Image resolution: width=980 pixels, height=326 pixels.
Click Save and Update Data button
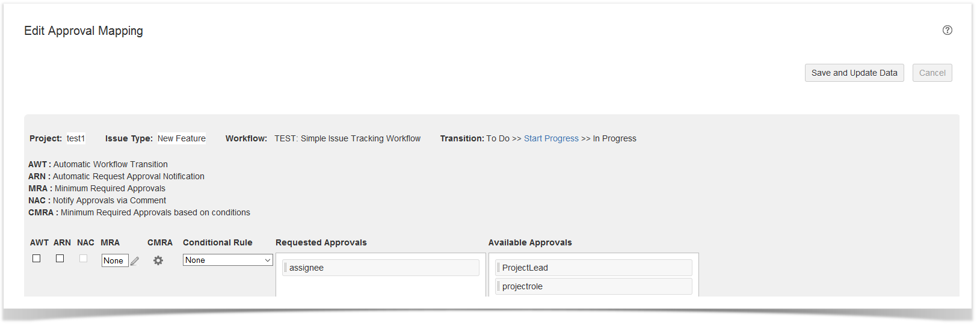(854, 73)
